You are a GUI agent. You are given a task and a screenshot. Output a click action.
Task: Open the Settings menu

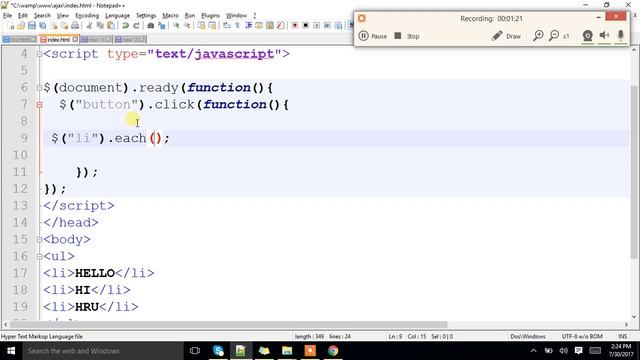[x=146, y=16]
